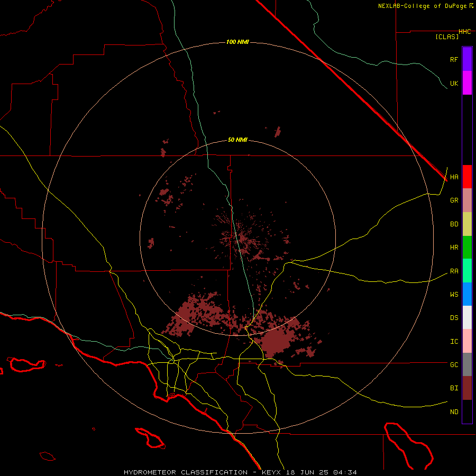Click the HA legend label

click(454, 177)
